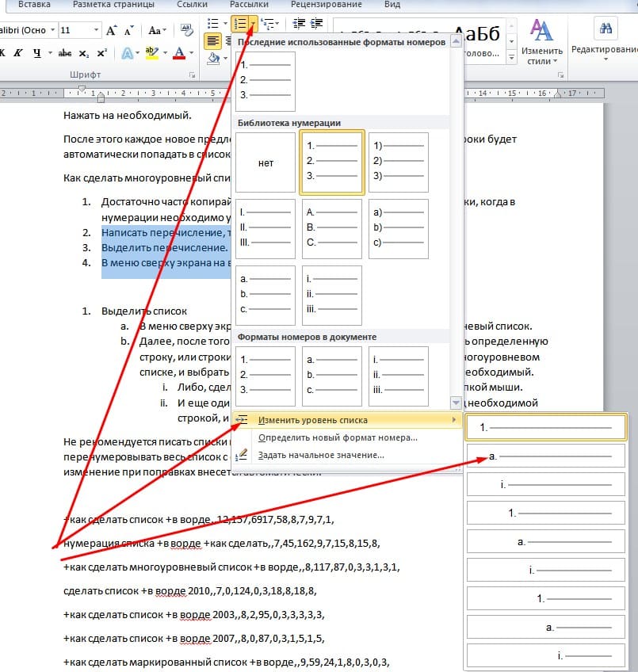Click the Grow Font icon
Image resolution: width=638 pixels, height=672 pixels.
(x=112, y=30)
